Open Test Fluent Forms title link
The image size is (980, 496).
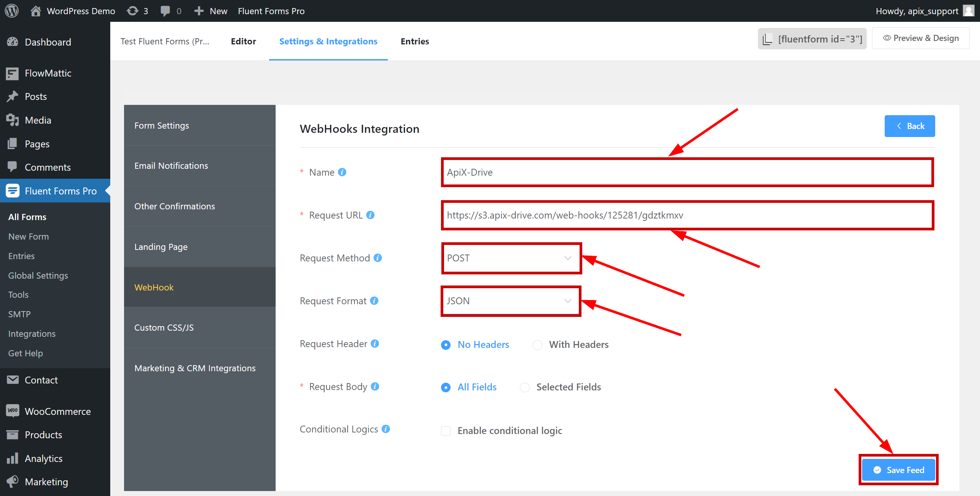coord(165,41)
